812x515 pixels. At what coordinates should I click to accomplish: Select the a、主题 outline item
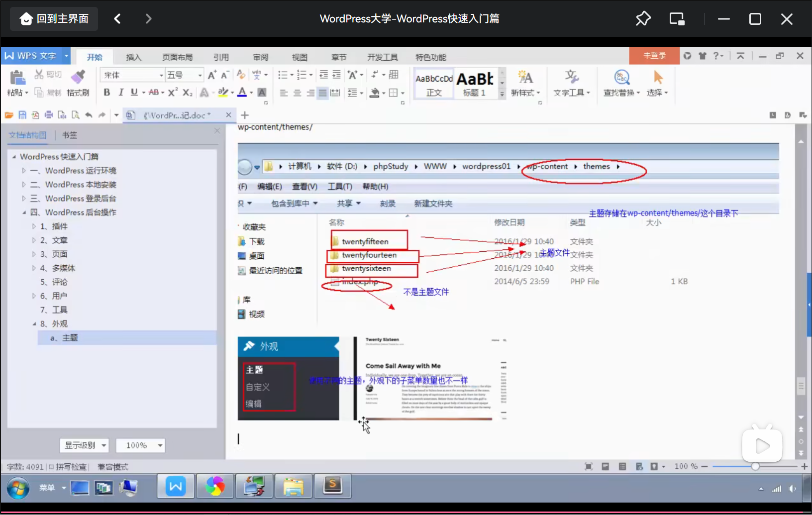coord(127,338)
